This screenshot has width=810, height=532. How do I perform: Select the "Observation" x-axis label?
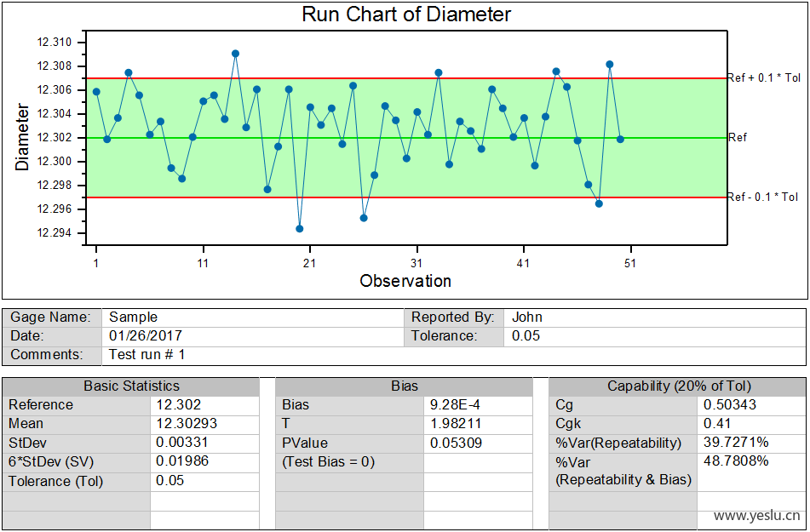(x=405, y=281)
